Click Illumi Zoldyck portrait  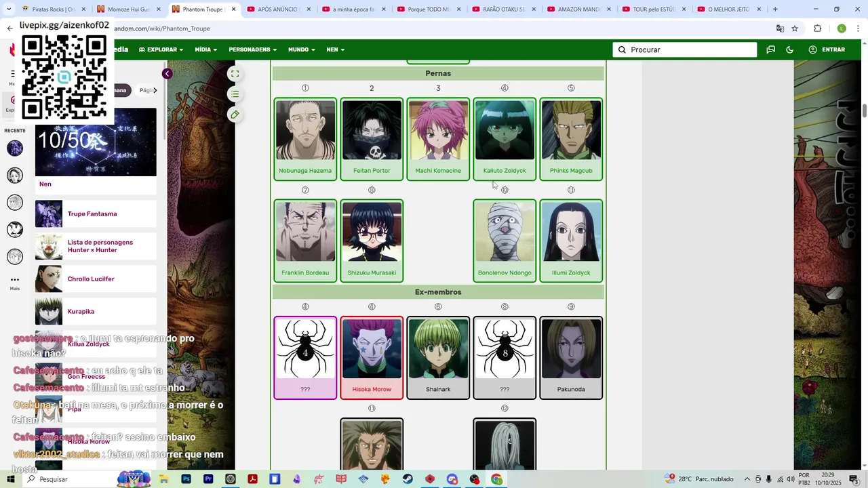(x=571, y=232)
